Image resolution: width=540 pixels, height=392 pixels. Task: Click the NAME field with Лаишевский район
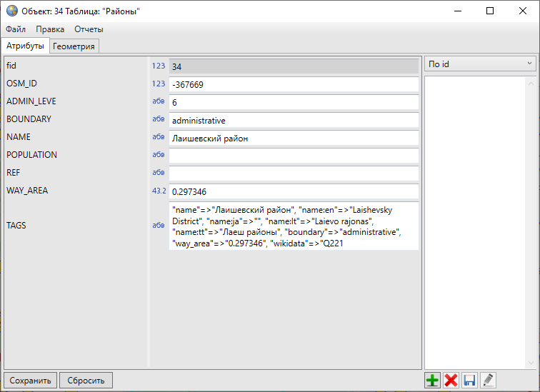click(x=293, y=139)
